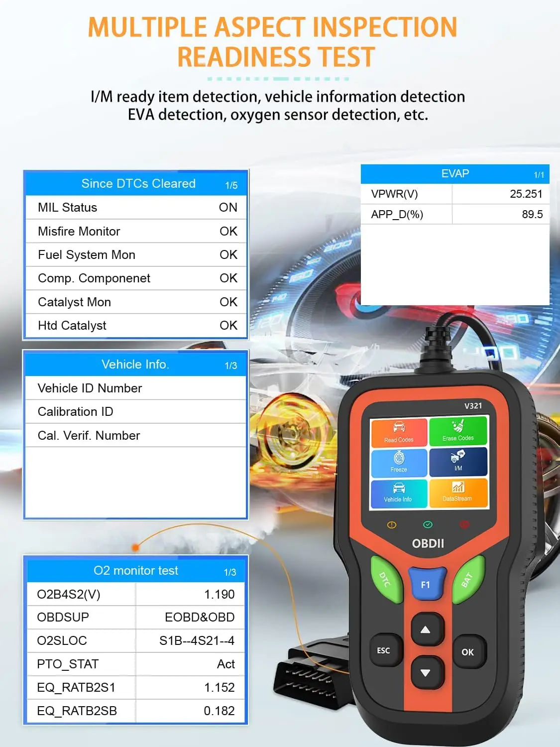Choose the I/M readiness tile
This screenshot has width=560, height=747.
(x=458, y=461)
